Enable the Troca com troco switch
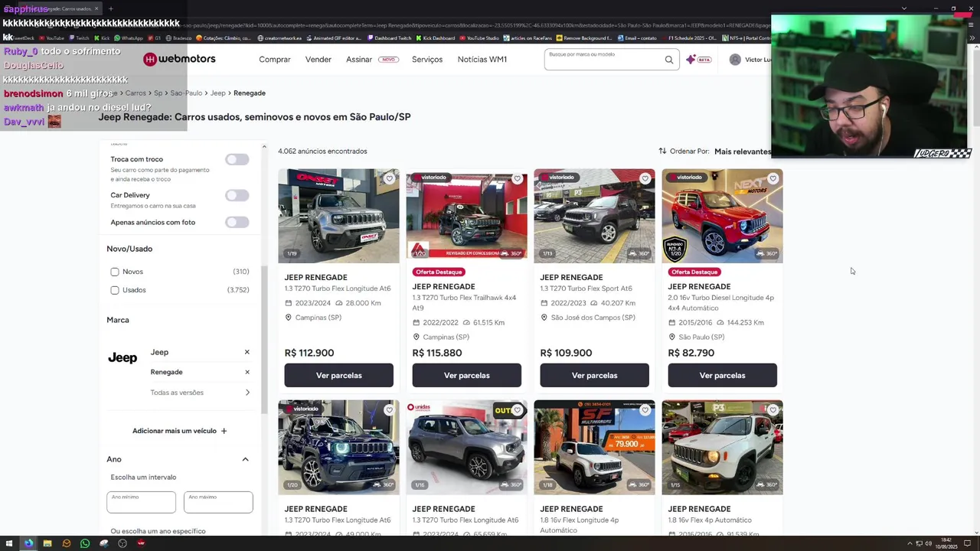This screenshot has width=980, height=551. (237, 159)
